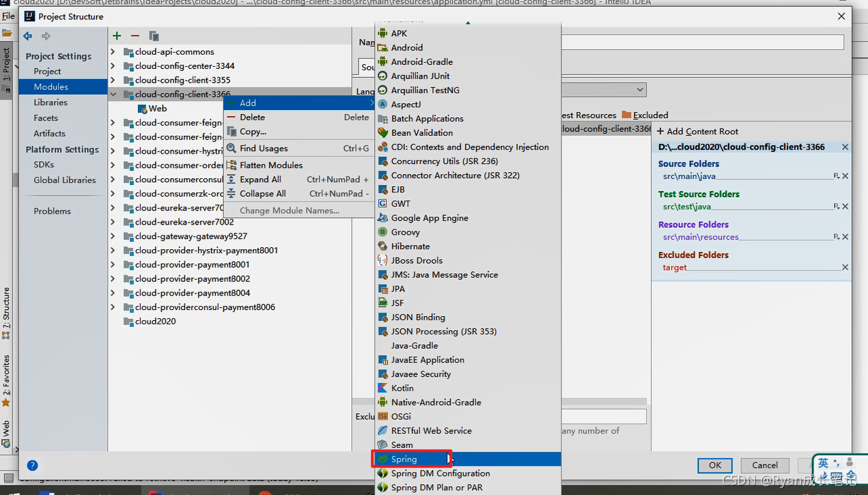Expand the cloud-providerconsul-payment8006 module node
The width and height of the screenshot is (868, 495).
click(113, 307)
